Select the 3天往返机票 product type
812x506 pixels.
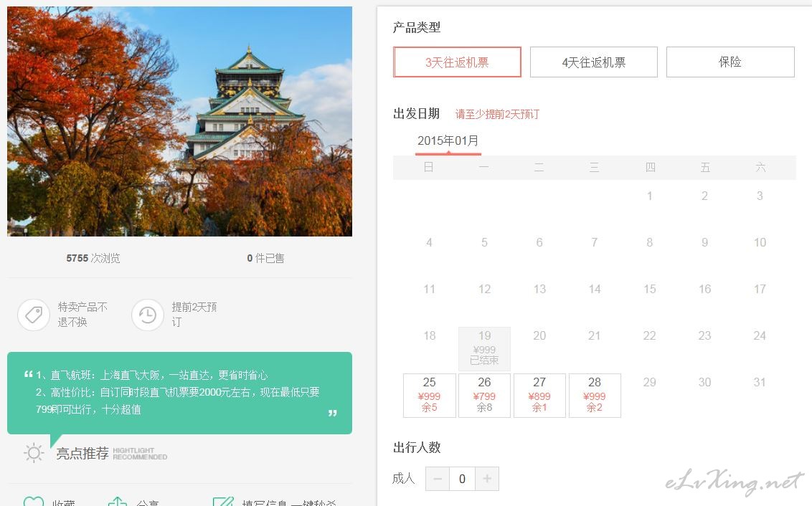(x=457, y=62)
